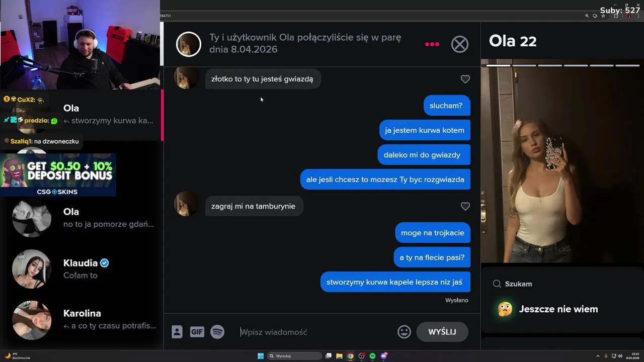View Ola's profile mirror selfie photo
Screen dimensions: 644x362
tap(562, 163)
